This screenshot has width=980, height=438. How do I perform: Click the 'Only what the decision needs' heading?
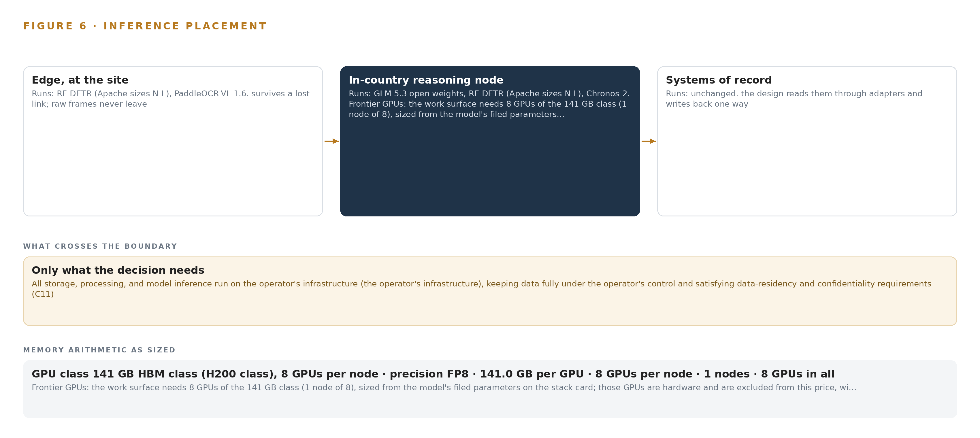[118, 270]
